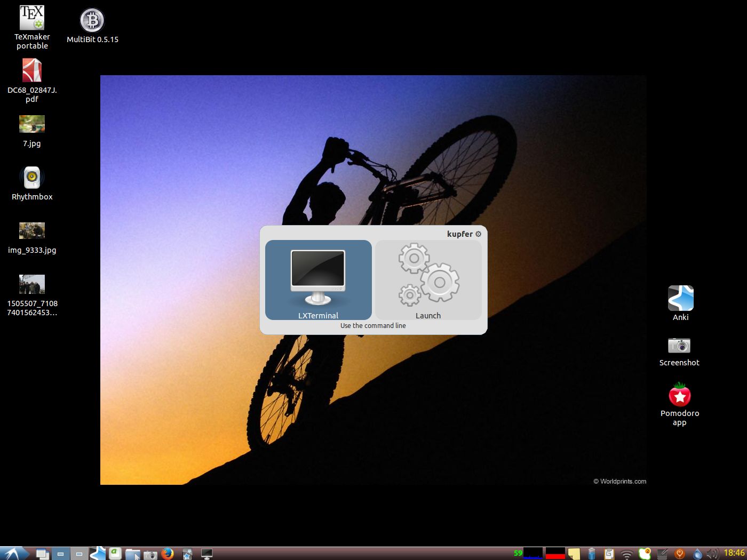This screenshot has height=560, width=747.
Task: Launch Anki from the taskbar star icon
Action: click(97, 554)
